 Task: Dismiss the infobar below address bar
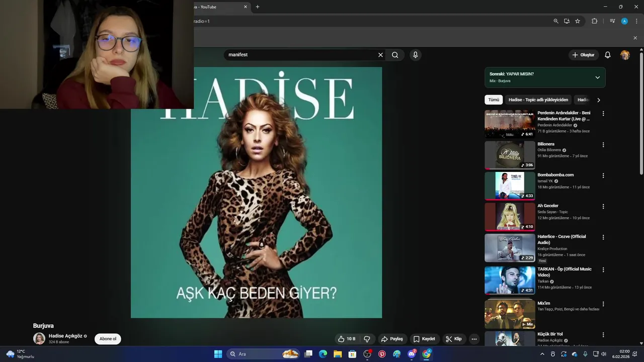(635, 38)
